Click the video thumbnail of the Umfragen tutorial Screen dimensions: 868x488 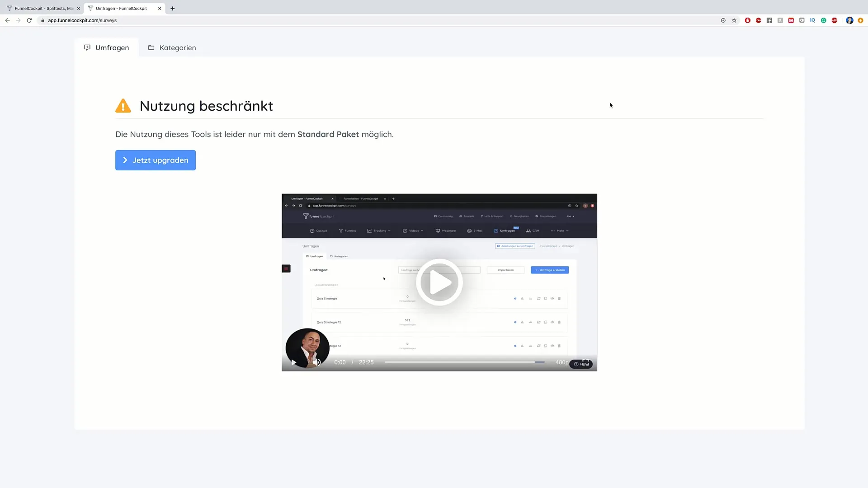point(439,282)
